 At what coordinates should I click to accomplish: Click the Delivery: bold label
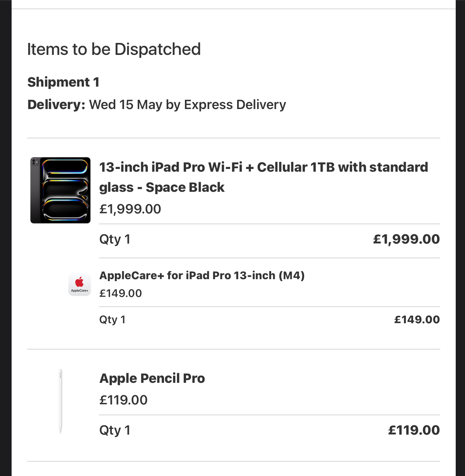point(56,104)
